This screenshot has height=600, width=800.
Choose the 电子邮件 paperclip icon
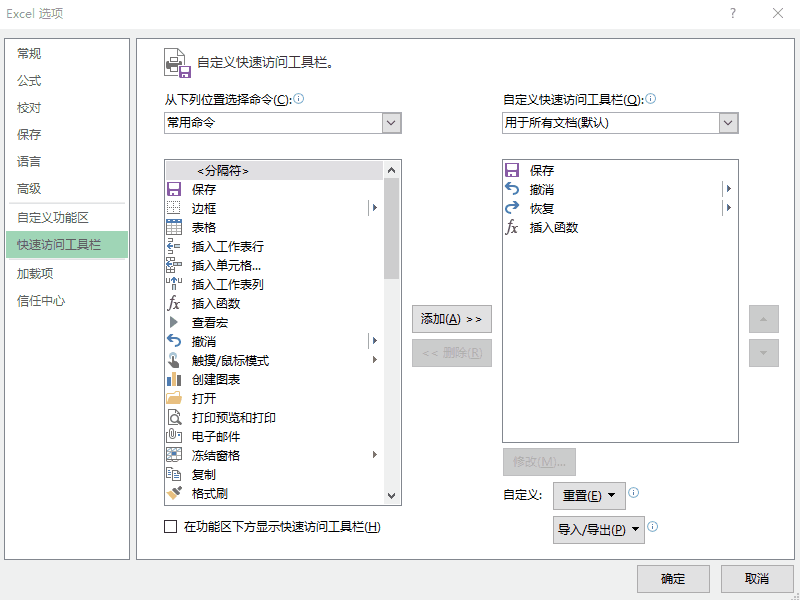pyautogui.click(x=174, y=436)
